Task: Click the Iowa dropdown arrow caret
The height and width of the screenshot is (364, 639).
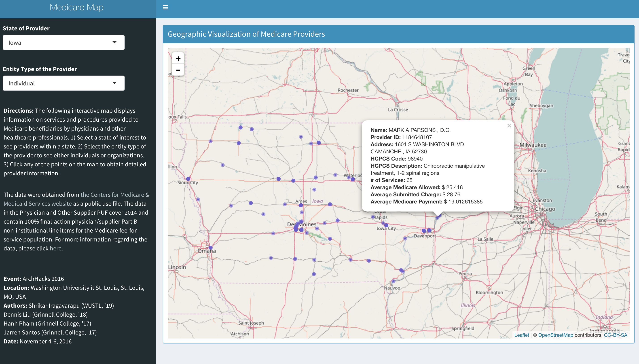Action: (x=114, y=42)
